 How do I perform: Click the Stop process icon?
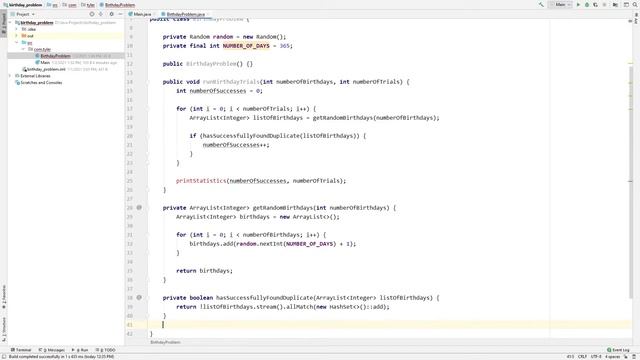(x=604, y=5)
